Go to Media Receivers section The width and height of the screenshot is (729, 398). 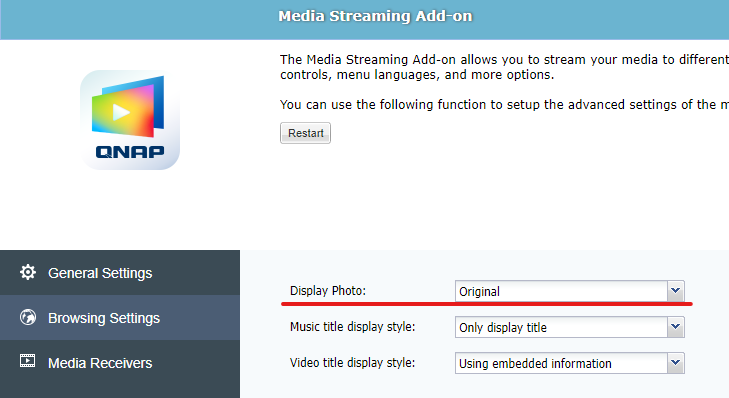click(120, 363)
